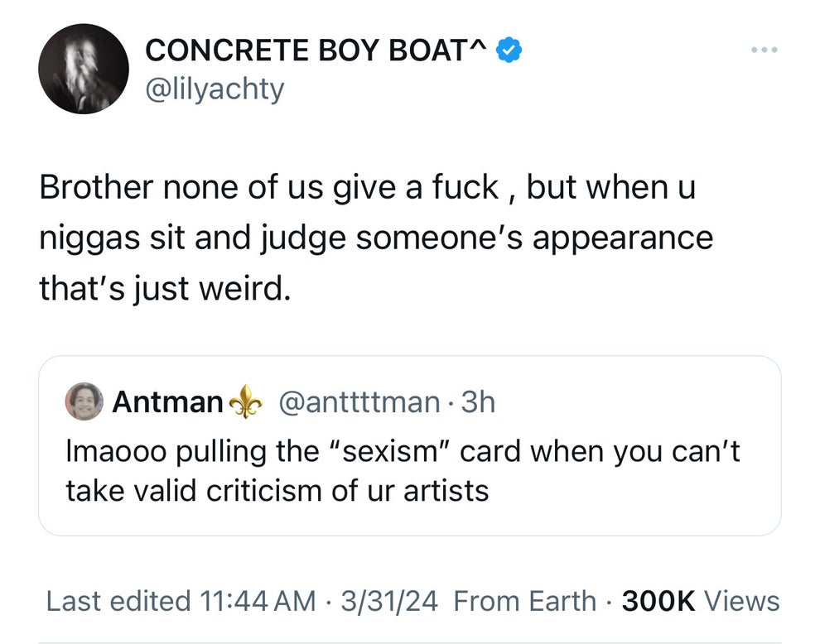View the 300K Views analytics link
Image resolution: width=820 pixels, height=644 pixels.
click(702, 601)
